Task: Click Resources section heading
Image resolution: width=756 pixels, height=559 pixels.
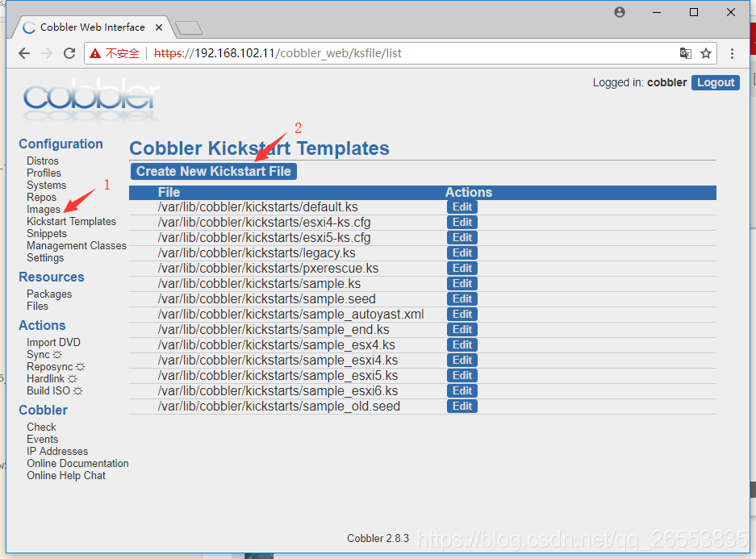Action: point(52,277)
